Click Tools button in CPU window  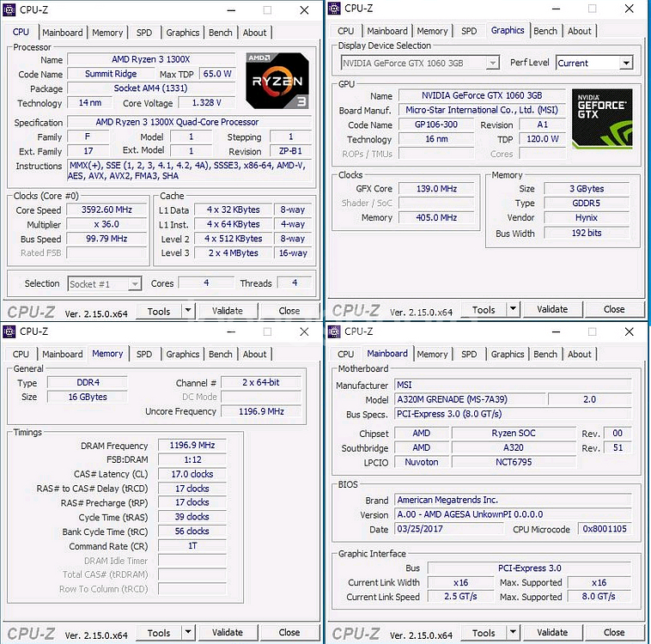[x=159, y=311]
